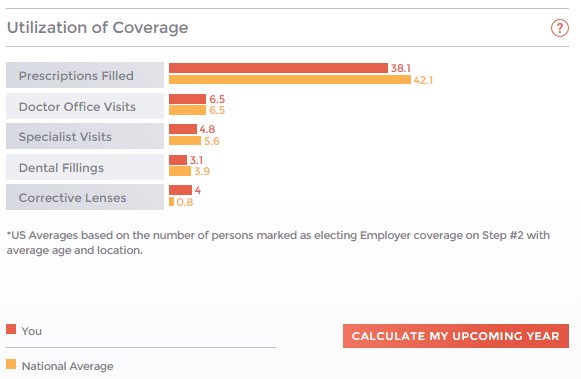Click the You legend label
The width and height of the screenshot is (581, 379).
(x=31, y=331)
